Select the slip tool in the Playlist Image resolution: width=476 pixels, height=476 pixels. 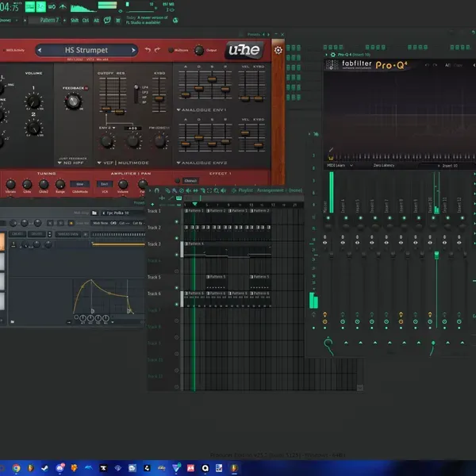point(195,190)
